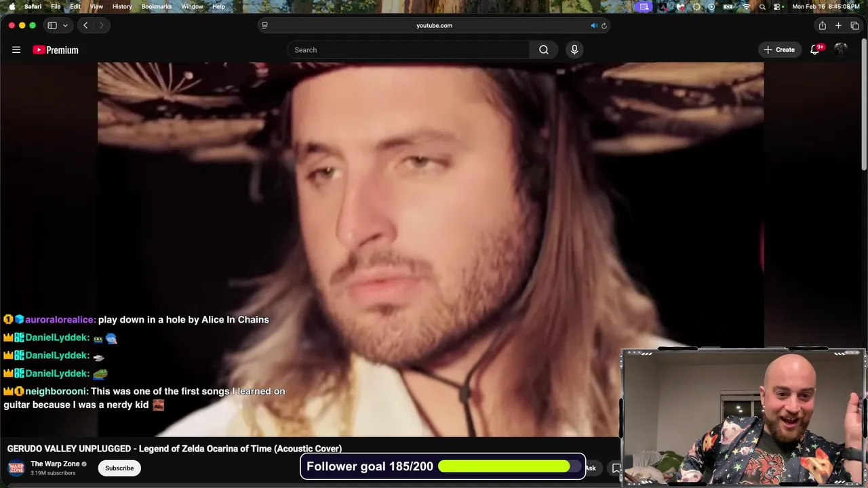
Task: Open the Bookmarks menu
Action: (x=157, y=6)
